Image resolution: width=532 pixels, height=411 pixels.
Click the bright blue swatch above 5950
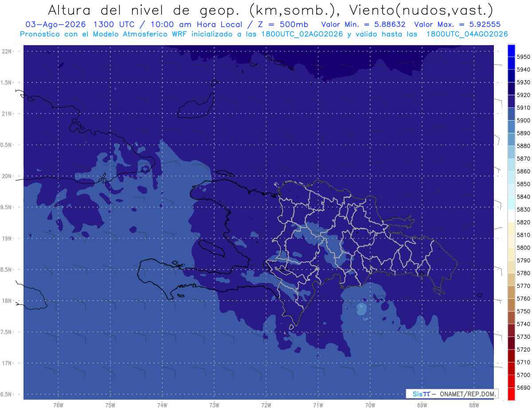click(511, 50)
